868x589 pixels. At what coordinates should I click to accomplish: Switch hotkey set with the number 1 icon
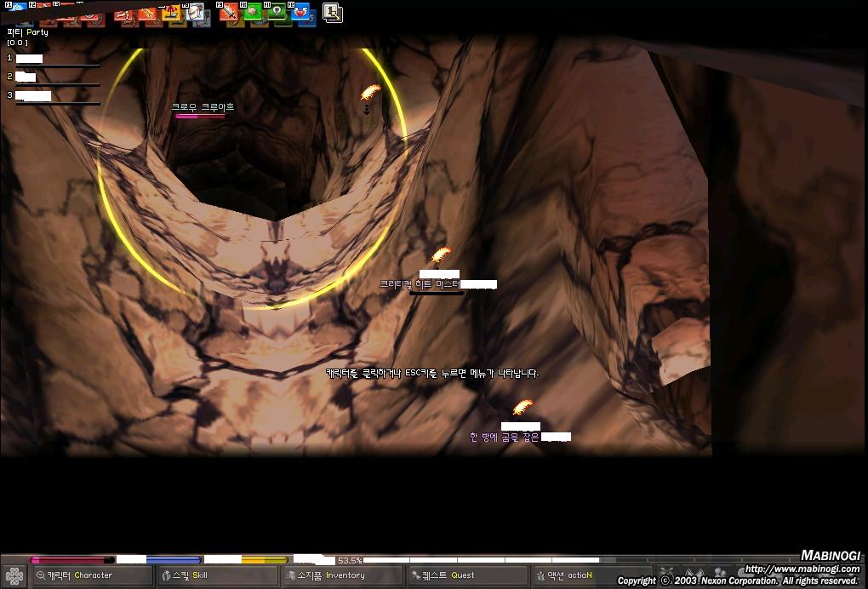click(x=332, y=13)
